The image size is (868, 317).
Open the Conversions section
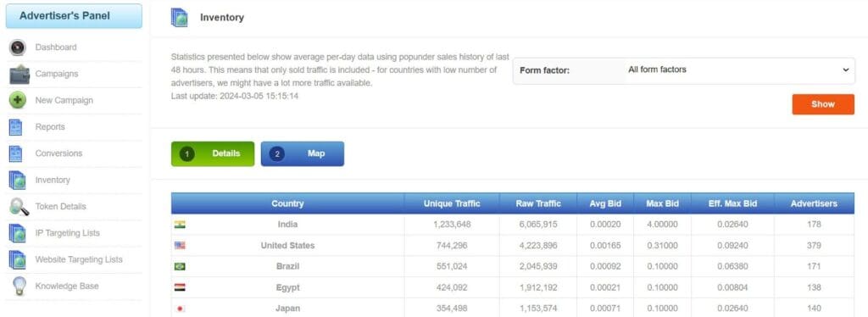pos(58,153)
